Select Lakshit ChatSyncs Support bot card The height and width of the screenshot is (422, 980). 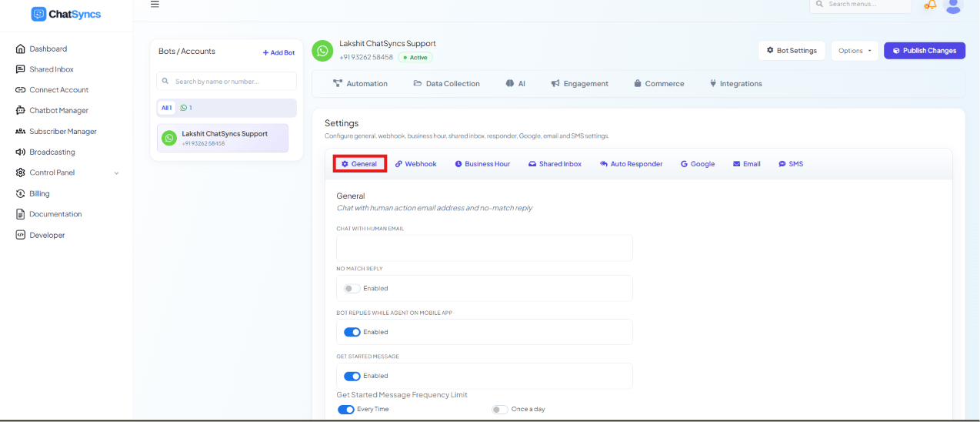(223, 138)
